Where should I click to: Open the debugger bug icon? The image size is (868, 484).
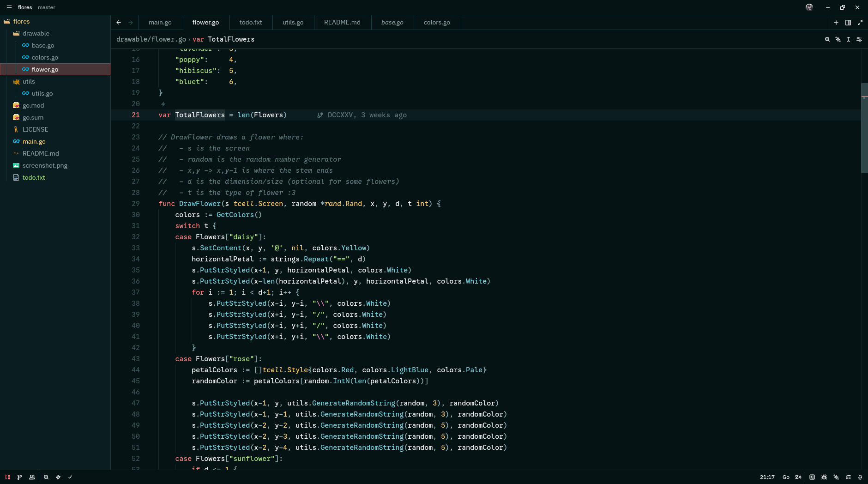coord(824,477)
